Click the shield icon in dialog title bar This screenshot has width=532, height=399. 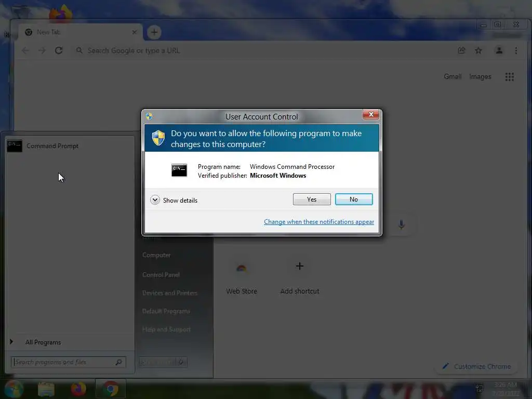coord(149,116)
